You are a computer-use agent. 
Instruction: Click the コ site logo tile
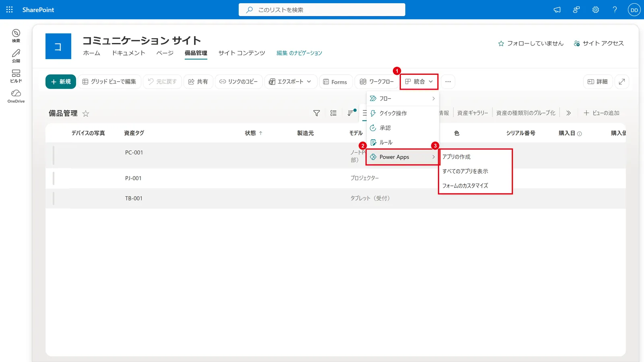[x=58, y=46]
